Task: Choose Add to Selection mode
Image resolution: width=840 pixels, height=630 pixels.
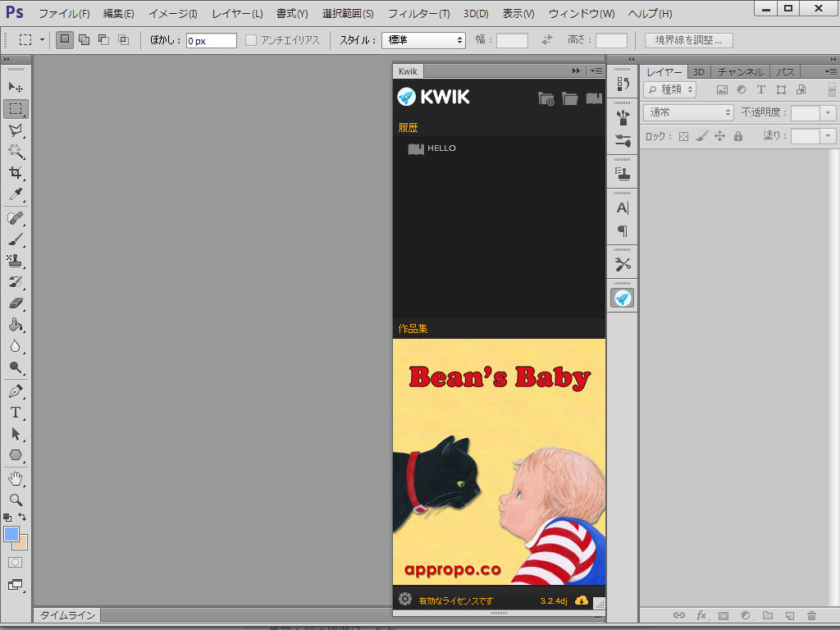Action: [x=84, y=39]
